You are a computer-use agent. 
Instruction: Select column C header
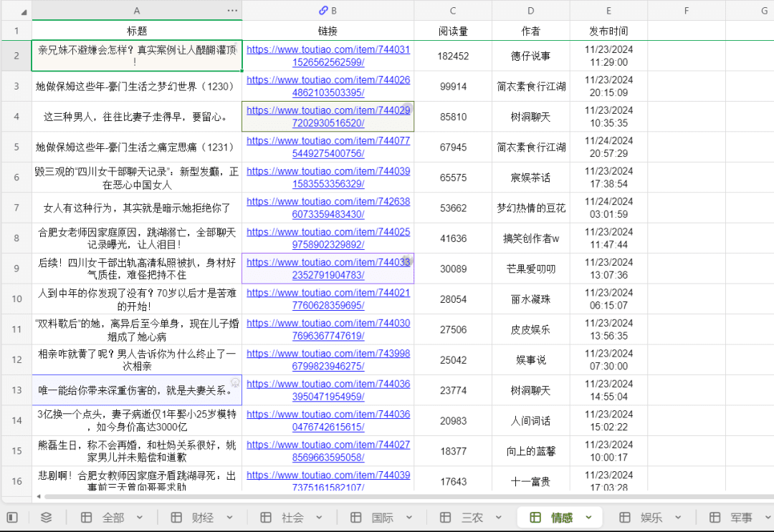click(x=453, y=10)
